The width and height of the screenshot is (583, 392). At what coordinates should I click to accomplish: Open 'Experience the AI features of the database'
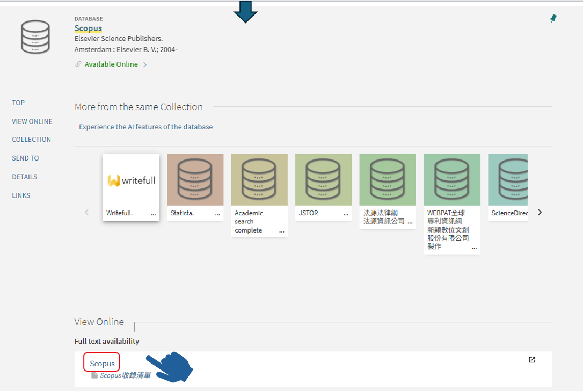pyautogui.click(x=146, y=127)
